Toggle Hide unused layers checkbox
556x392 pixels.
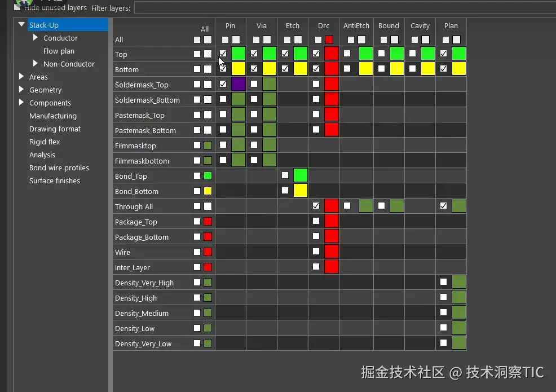[x=17, y=7]
